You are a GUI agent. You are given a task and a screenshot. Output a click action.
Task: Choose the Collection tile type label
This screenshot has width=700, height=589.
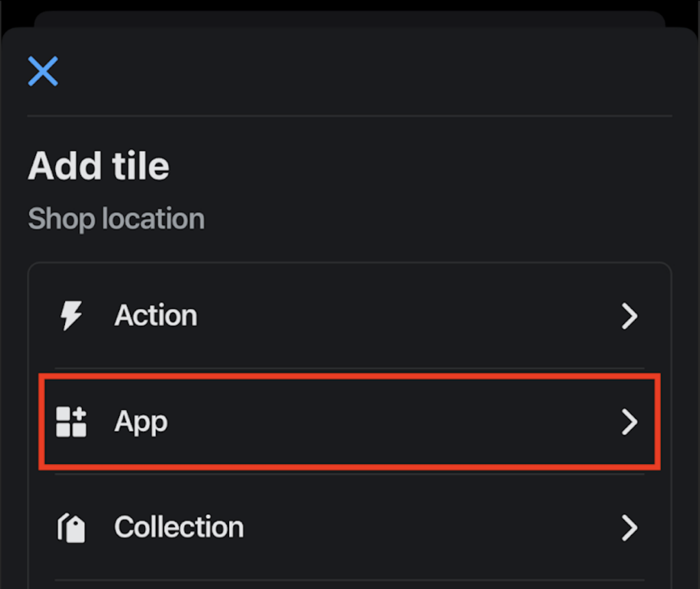tap(179, 527)
